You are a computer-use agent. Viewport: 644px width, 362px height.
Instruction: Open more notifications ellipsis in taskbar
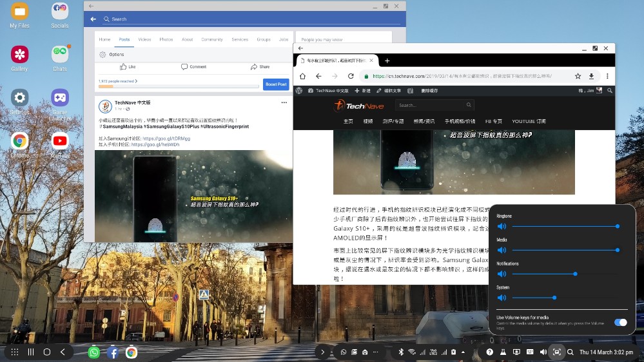click(375, 352)
